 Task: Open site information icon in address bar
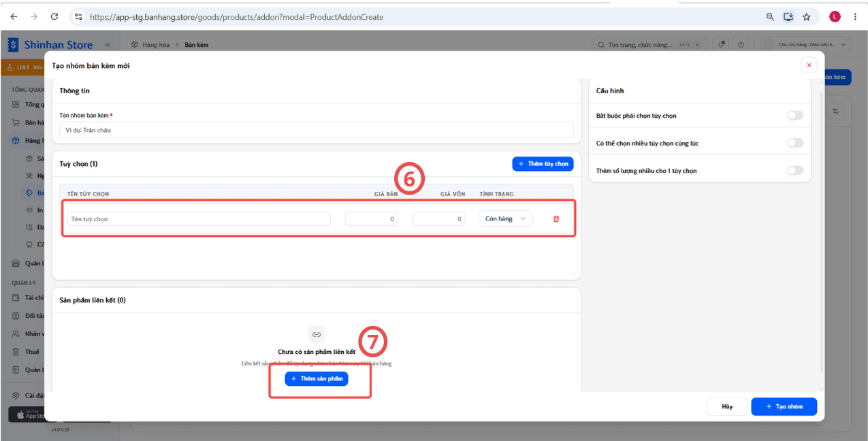(x=78, y=17)
